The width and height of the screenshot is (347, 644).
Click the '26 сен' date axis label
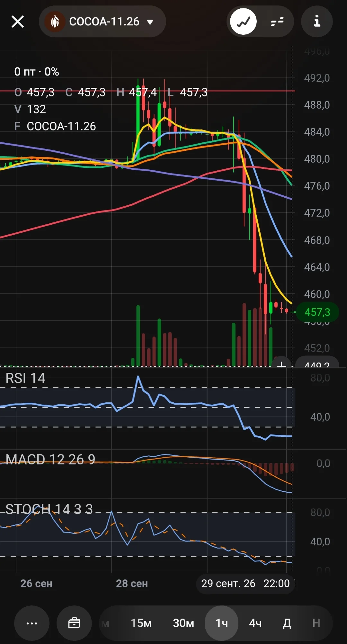[36, 583]
